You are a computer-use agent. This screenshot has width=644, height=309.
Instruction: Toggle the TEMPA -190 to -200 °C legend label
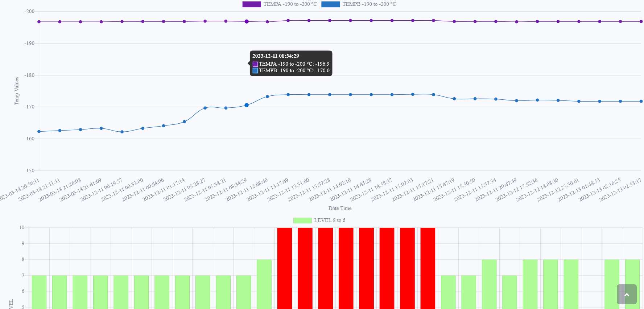pyautogui.click(x=290, y=4)
